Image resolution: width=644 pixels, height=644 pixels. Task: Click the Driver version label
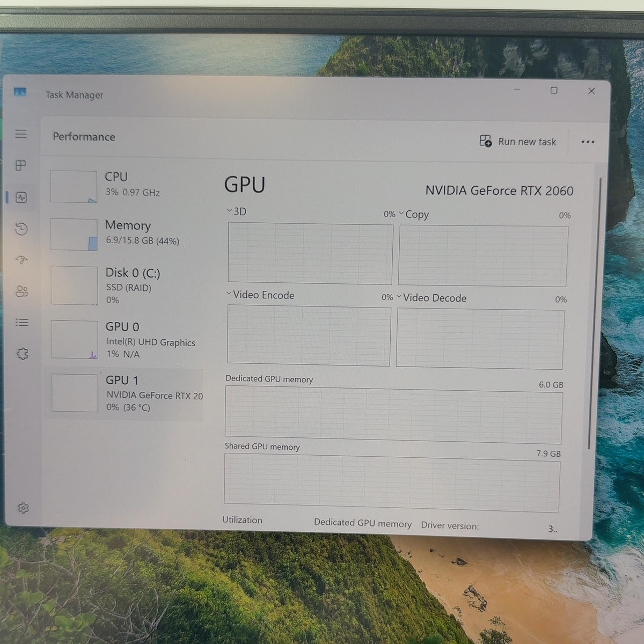450,526
